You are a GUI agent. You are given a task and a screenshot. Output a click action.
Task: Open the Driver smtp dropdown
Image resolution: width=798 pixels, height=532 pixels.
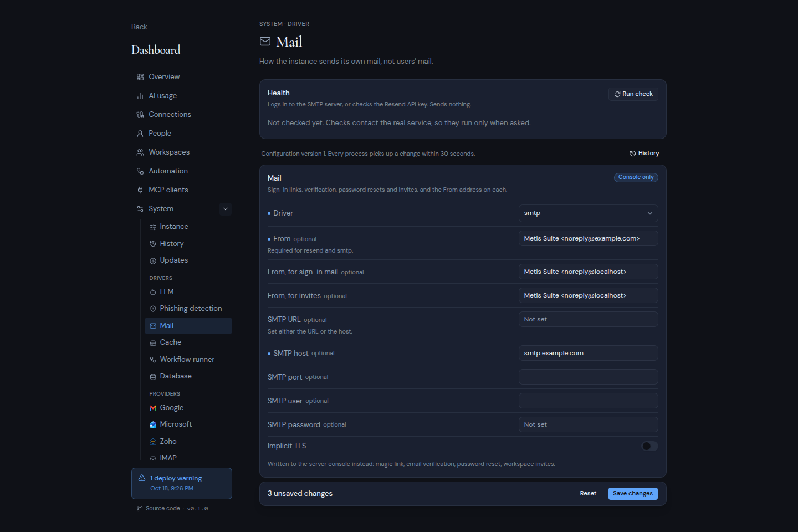(x=589, y=213)
